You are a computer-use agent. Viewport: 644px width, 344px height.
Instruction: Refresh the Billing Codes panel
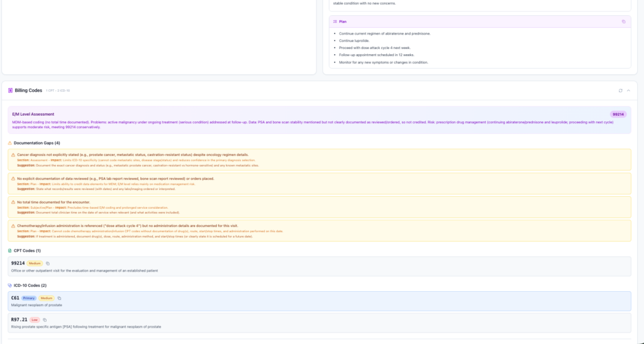pyautogui.click(x=620, y=91)
